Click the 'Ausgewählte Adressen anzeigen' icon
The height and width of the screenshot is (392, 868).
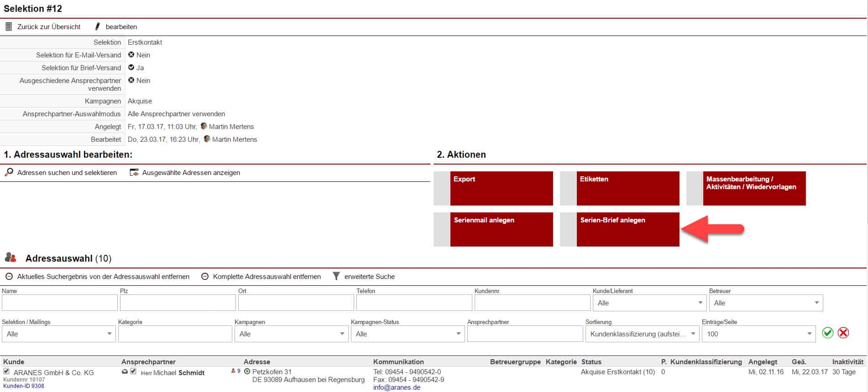click(134, 173)
